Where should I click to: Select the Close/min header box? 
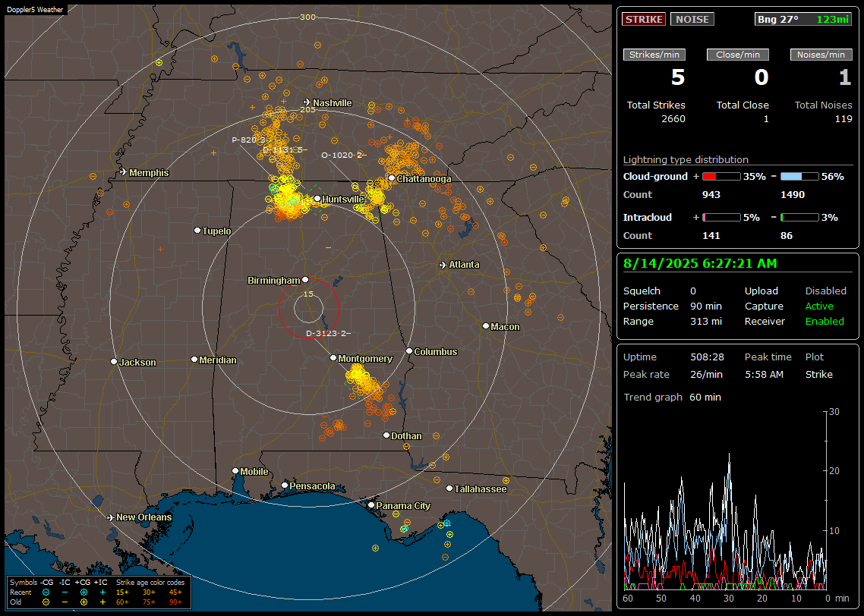pos(738,55)
